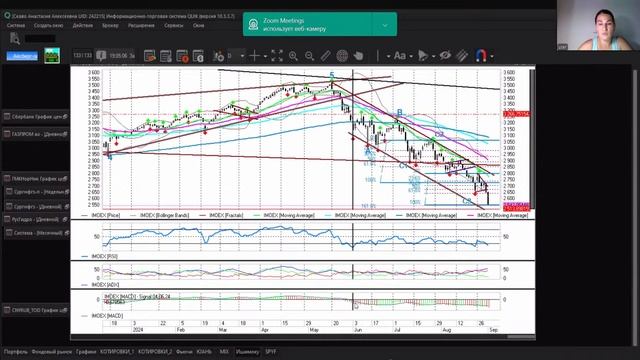Open the Окна menu

tap(198, 25)
